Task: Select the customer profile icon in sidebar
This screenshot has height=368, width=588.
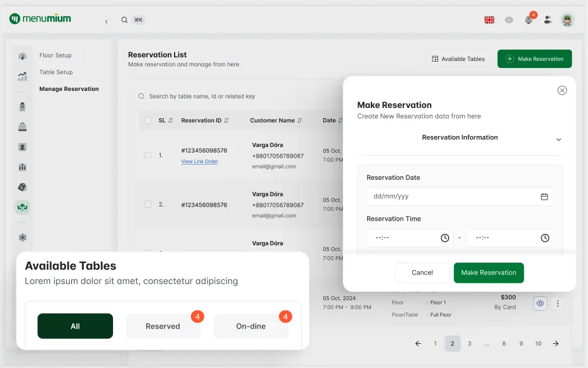Action: [23, 147]
